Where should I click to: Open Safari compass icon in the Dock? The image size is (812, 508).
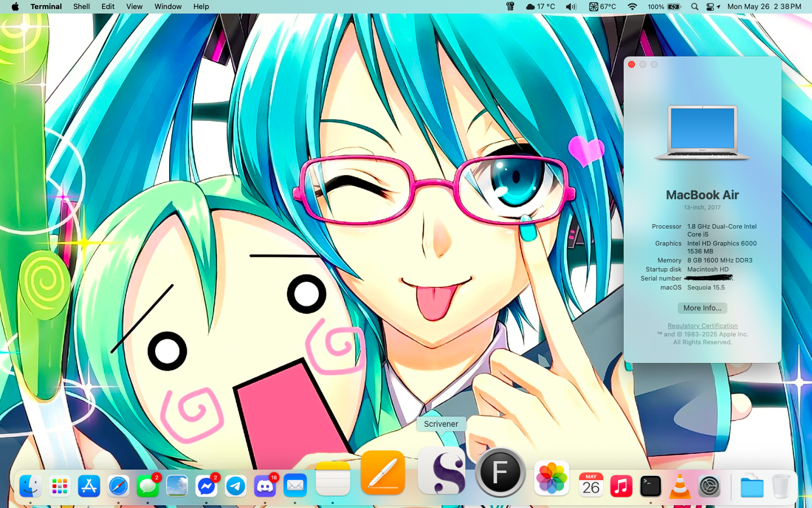point(118,486)
